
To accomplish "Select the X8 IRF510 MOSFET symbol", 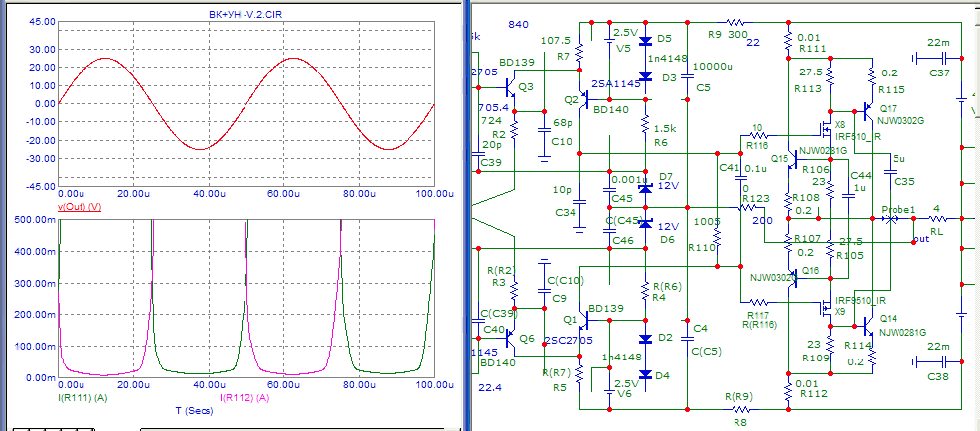I will (x=826, y=131).
